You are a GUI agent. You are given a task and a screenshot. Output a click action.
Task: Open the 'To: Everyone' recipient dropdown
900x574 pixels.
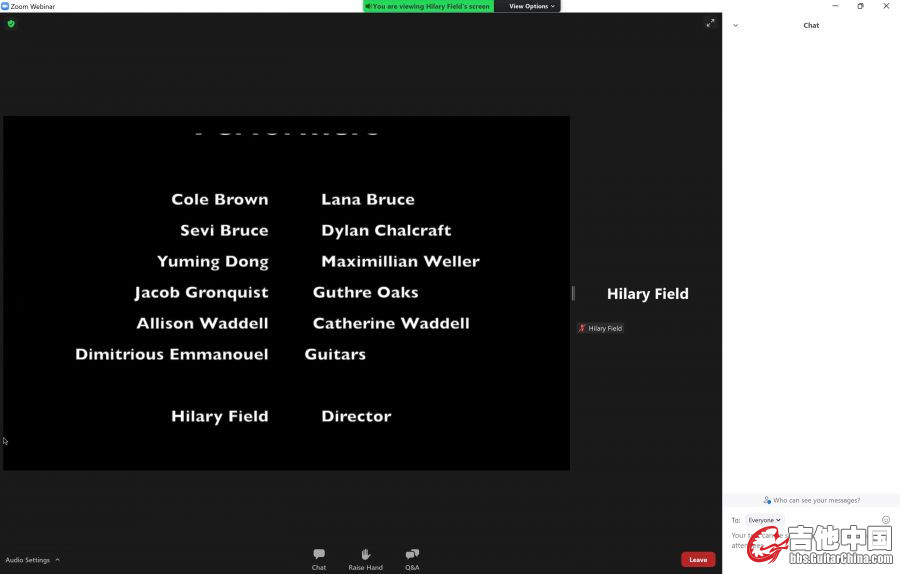(x=764, y=520)
